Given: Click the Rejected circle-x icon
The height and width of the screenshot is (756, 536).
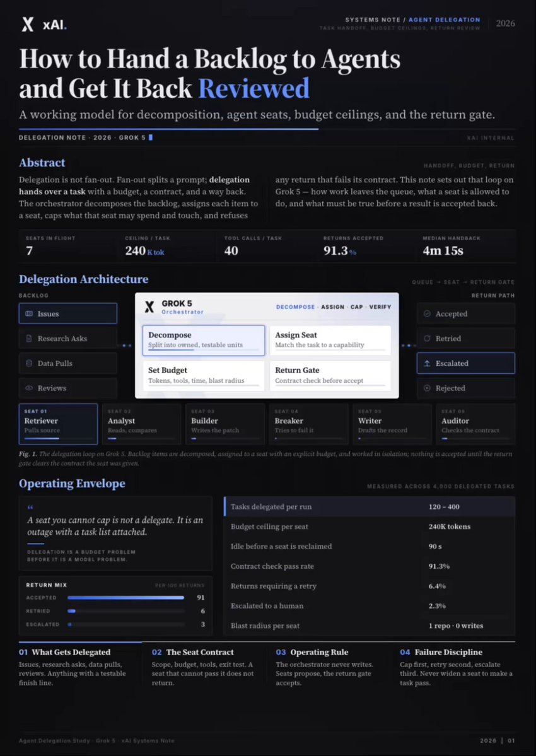Looking at the screenshot, I should [x=426, y=388].
